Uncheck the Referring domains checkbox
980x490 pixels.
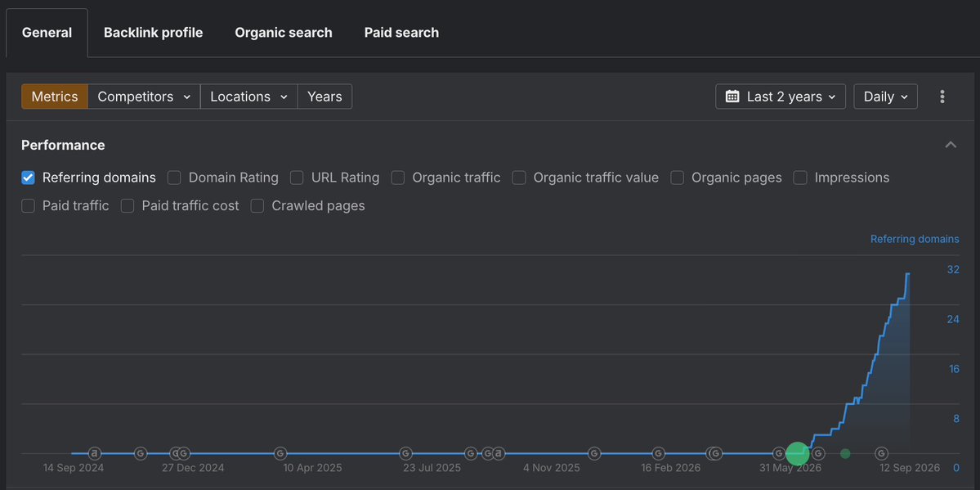(28, 178)
